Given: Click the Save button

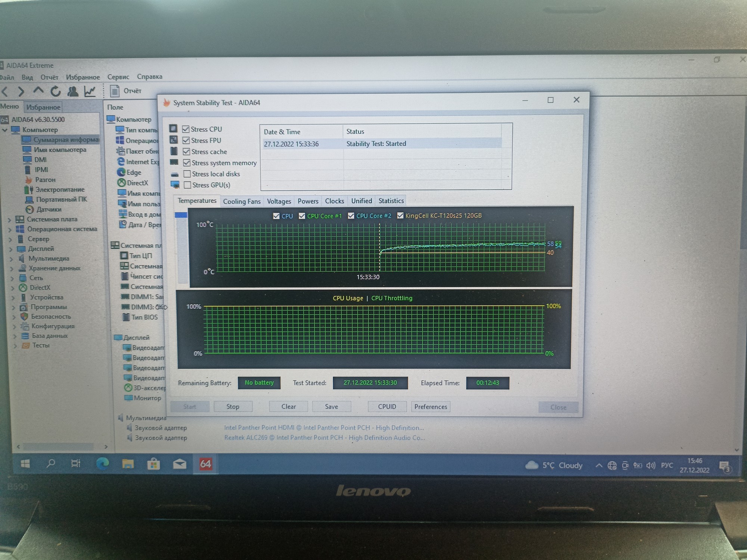Looking at the screenshot, I should point(331,407).
